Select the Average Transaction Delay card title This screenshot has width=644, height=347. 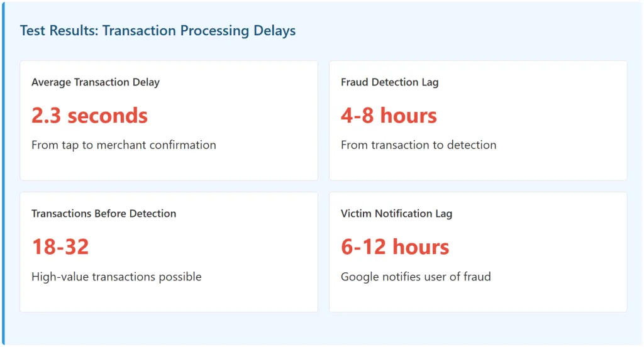96,82
